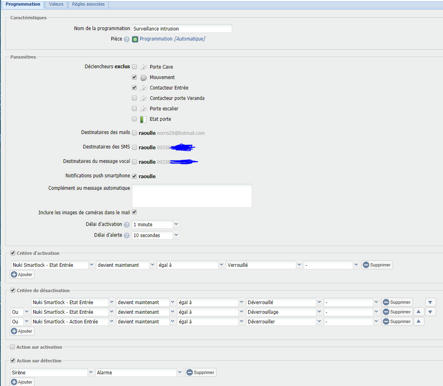This screenshot has height=386, width=443.
Task: Uncheck the Contacteur Entrée trigger
Action: coord(134,88)
